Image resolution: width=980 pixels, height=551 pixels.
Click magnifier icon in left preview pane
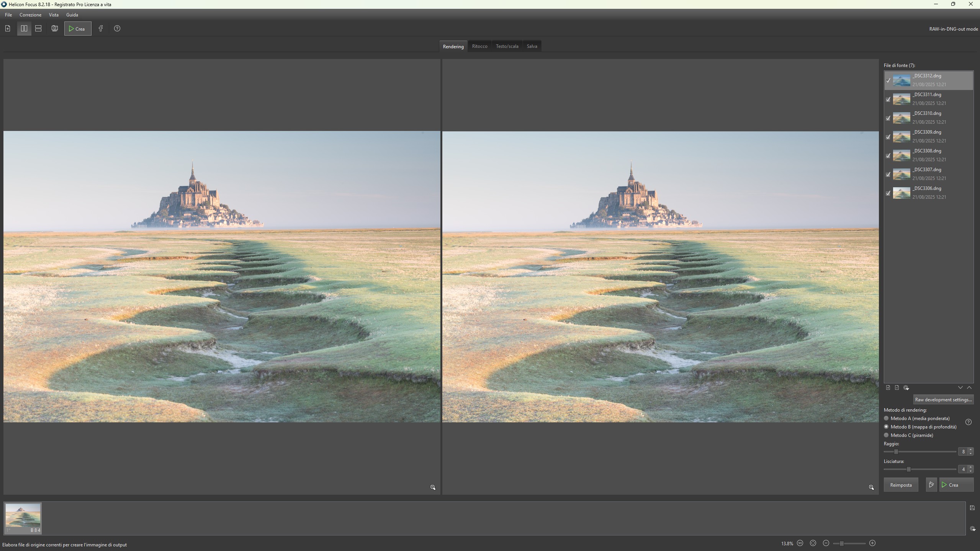(433, 487)
